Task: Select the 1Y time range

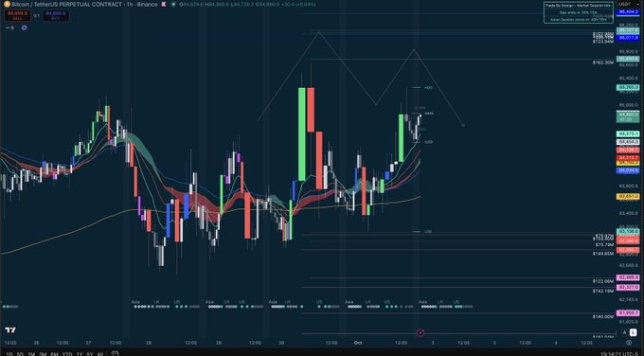Action: [x=80, y=354]
